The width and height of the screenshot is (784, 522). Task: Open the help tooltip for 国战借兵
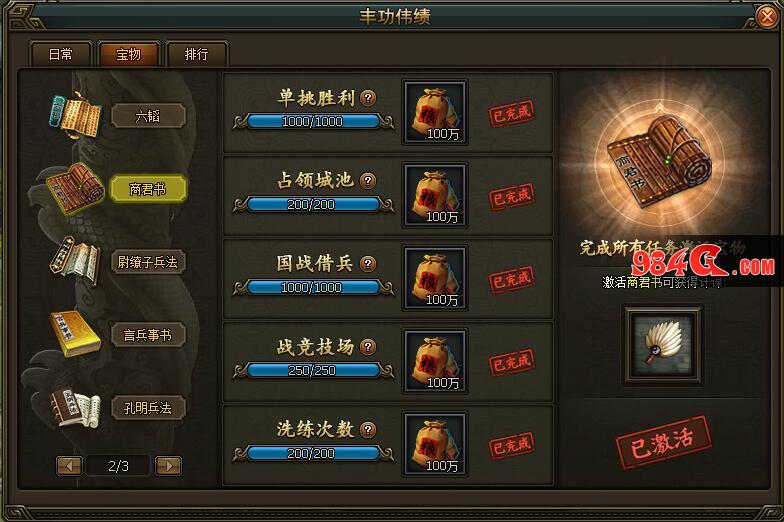368,264
